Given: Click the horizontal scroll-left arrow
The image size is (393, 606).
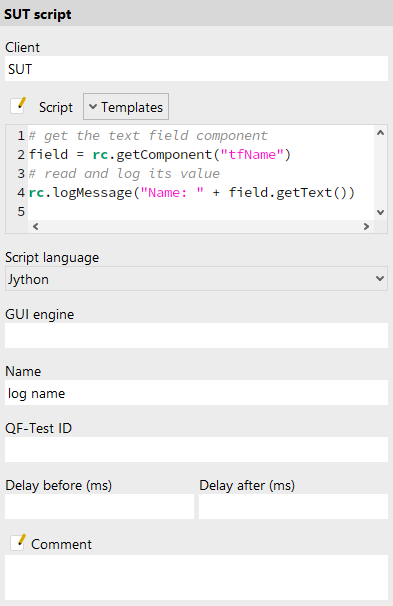Looking at the screenshot, I should (x=36, y=226).
